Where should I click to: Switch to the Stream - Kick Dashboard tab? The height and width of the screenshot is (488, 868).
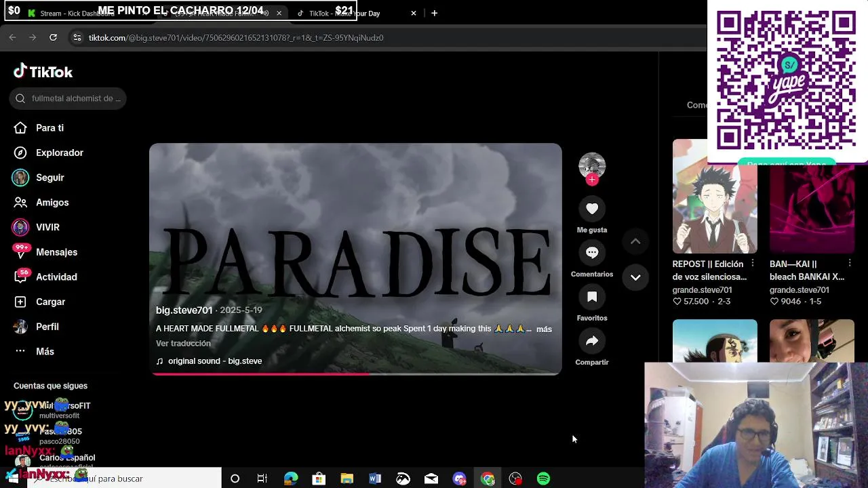click(x=76, y=14)
